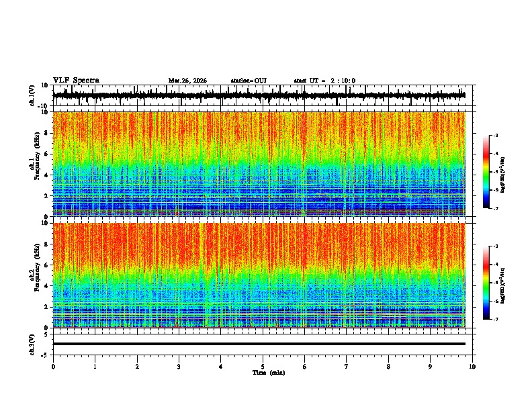This screenshot has width=532, height=411.
Task: Click the time axis tick label '3'
Action: [x=179, y=367]
